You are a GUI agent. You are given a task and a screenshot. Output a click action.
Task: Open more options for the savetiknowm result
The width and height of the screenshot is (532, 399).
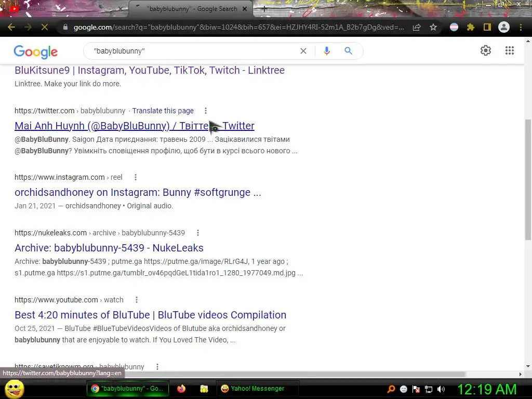pos(157,367)
